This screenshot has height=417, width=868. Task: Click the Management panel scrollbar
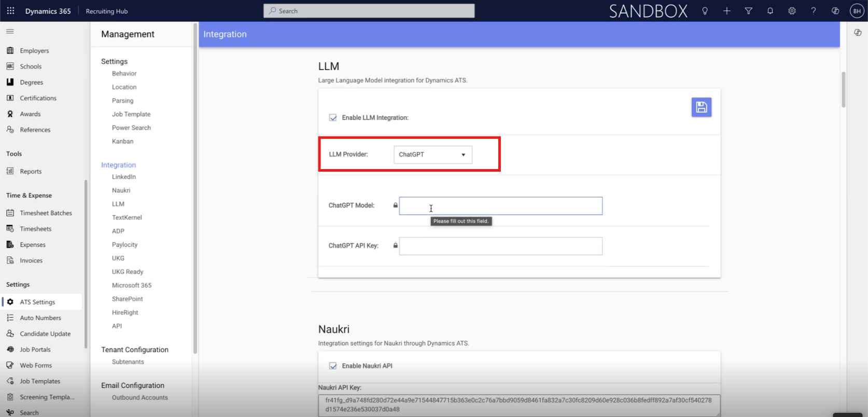pyautogui.click(x=195, y=189)
